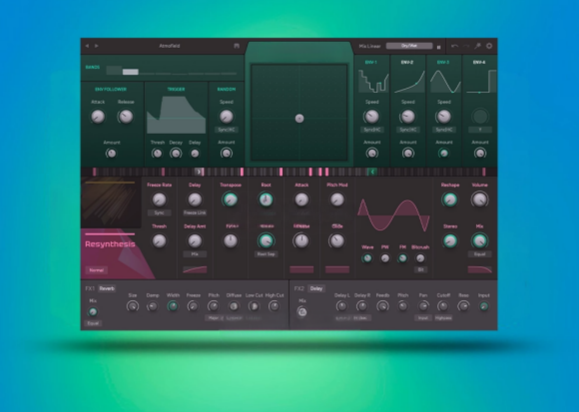Load the next preset with right arrow
579x412 pixels.
pos(96,46)
